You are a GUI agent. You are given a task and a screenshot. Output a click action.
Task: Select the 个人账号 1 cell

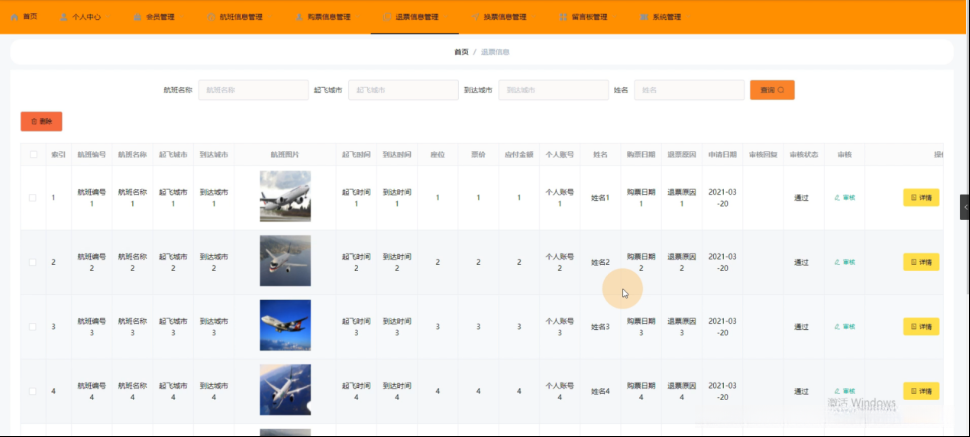point(559,198)
